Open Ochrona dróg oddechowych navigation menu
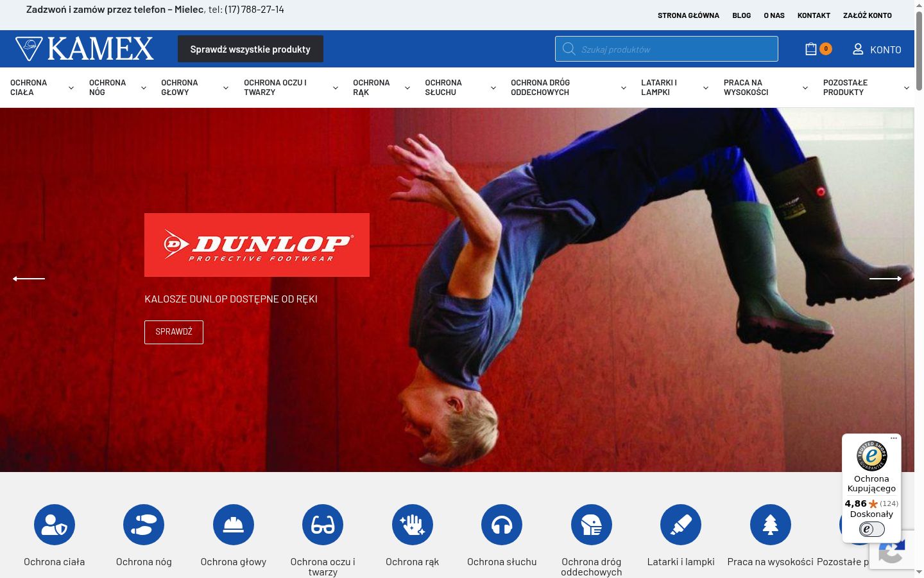Viewport: 924px width, 578px height. tap(540, 87)
